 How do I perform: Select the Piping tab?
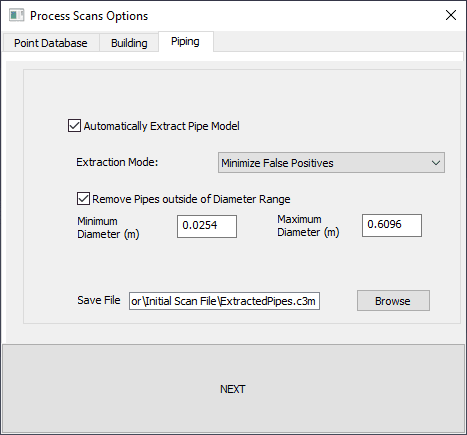(x=186, y=42)
